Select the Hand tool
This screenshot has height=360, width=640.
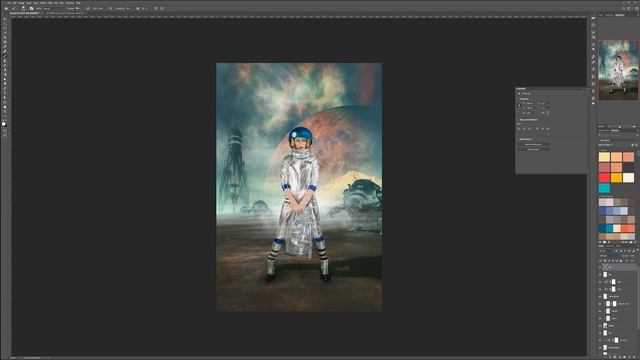click(x=4, y=108)
